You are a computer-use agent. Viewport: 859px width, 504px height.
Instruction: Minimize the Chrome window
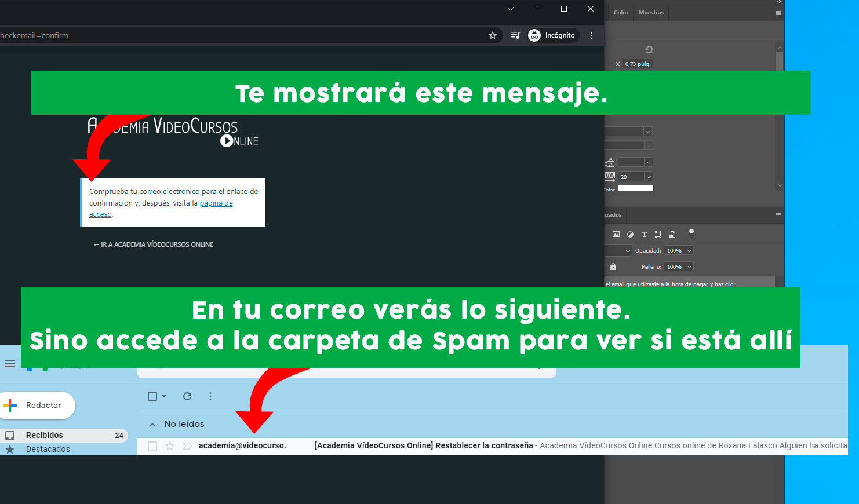[x=537, y=9]
